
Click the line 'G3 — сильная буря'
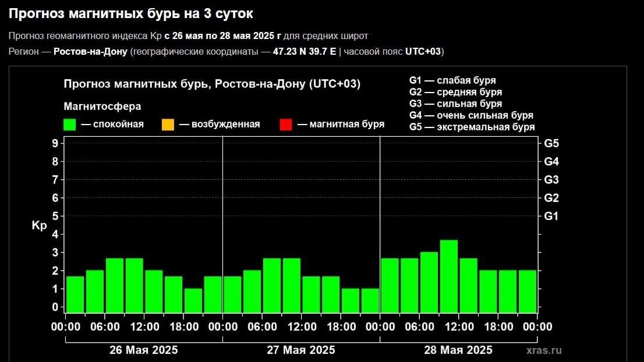455,104
